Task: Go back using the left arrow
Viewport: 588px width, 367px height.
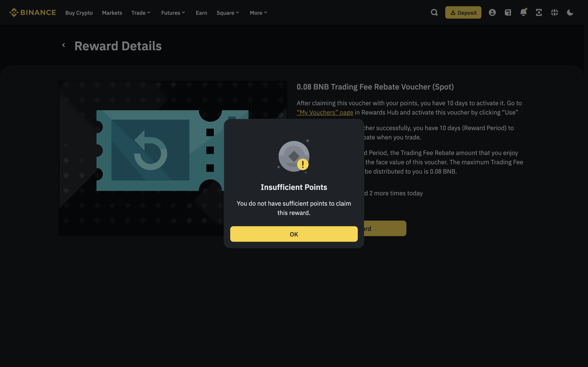Action: (x=64, y=45)
